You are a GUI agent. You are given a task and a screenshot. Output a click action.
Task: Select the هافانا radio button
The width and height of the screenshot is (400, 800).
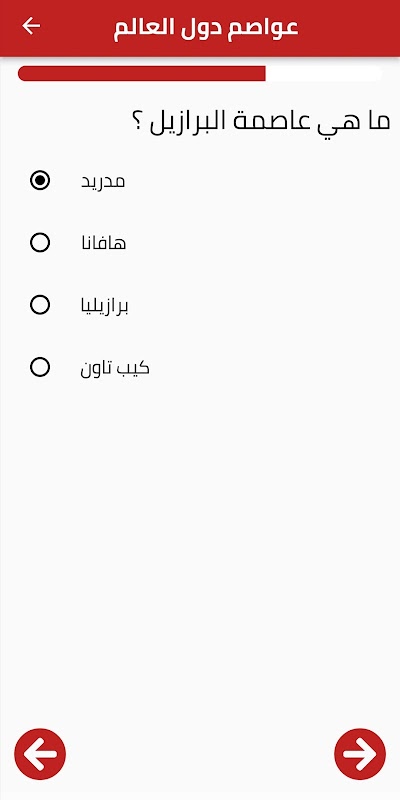pos(40,243)
